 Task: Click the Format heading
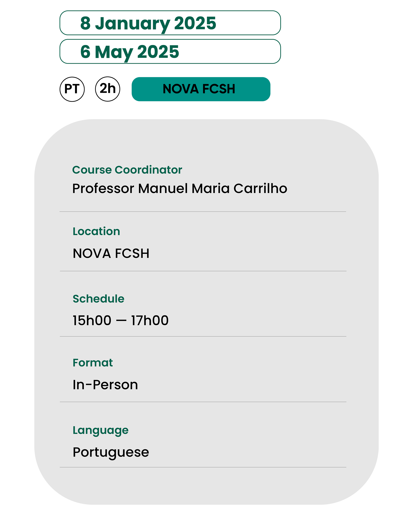[x=93, y=363]
